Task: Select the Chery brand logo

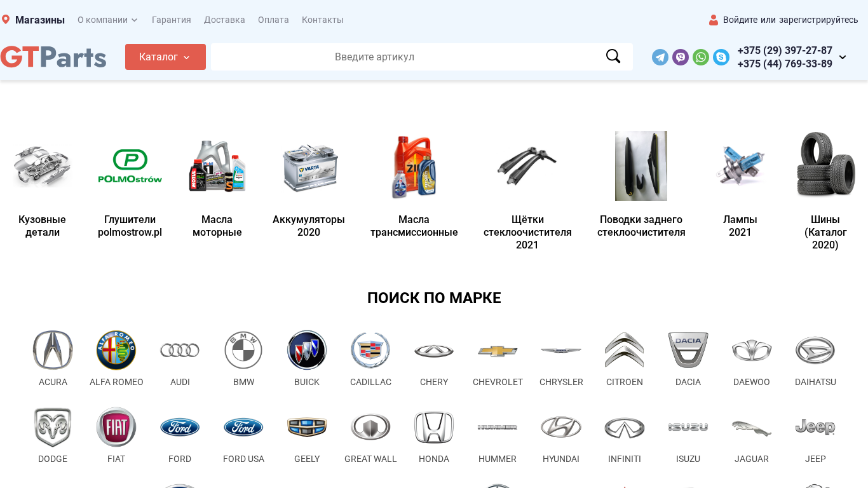Action: pos(434,350)
